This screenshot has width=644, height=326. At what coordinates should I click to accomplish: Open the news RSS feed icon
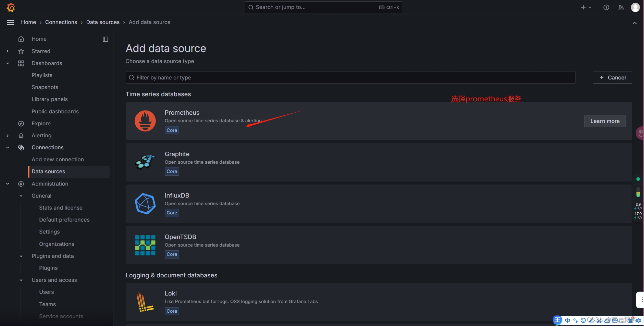point(621,7)
